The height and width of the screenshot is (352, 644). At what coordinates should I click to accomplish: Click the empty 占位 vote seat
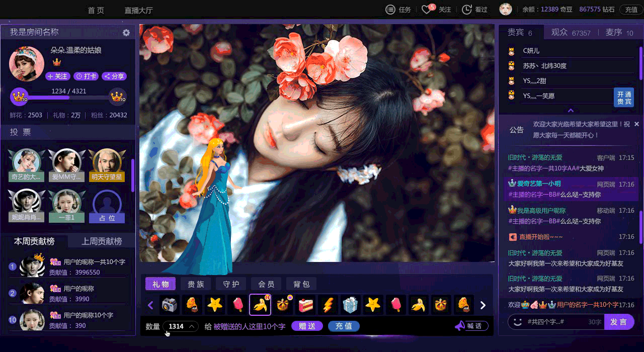tap(107, 206)
